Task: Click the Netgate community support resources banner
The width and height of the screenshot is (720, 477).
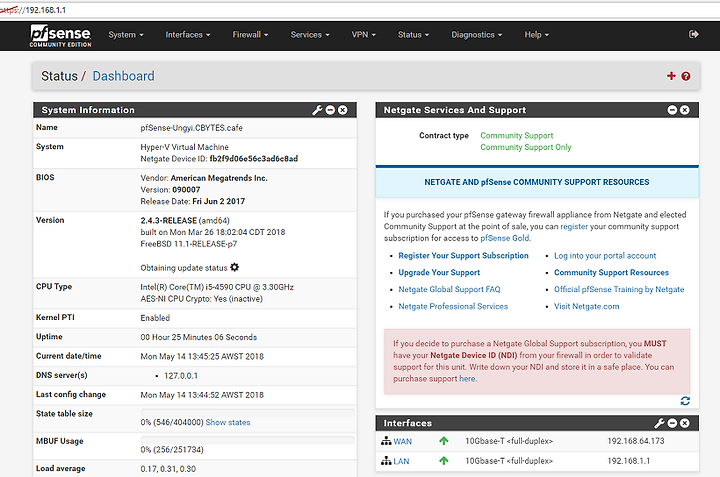Action: (537, 182)
